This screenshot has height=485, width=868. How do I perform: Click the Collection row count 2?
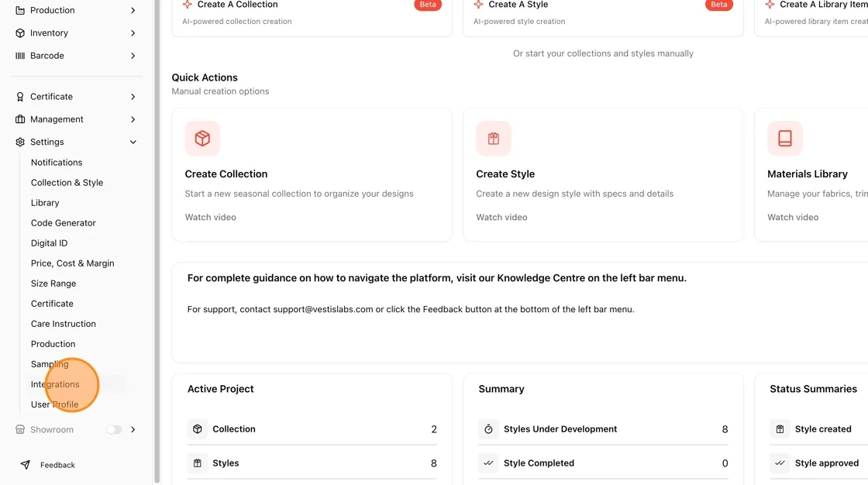click(434, 429)
